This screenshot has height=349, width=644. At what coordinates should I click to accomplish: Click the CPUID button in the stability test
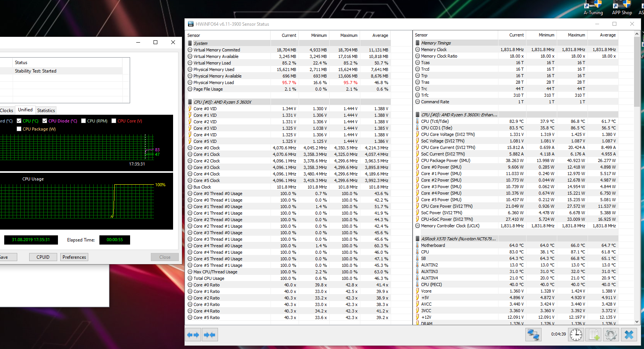[x=43, y=257]
